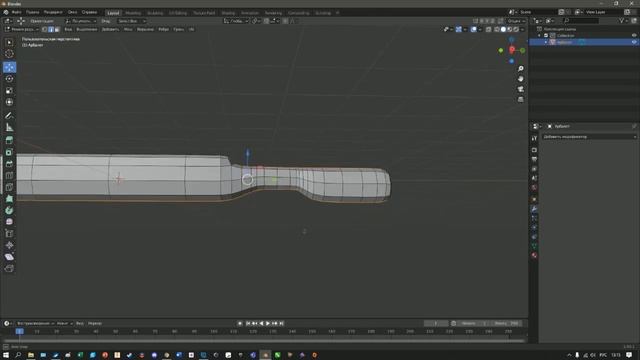Image resolution: width=640 pixels, height=360 pixels.
Task: Select the Bevel tool
Action: point(9,164)
